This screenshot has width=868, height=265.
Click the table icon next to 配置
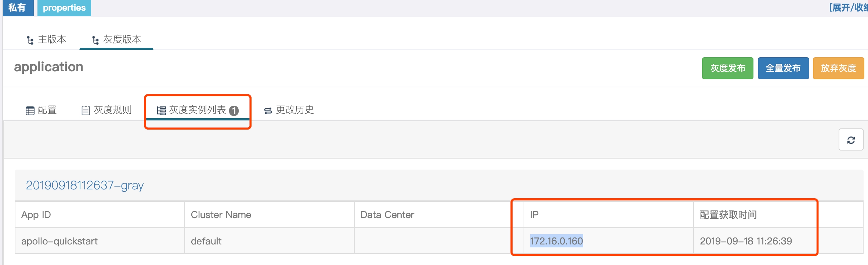[x=30, y=110]
